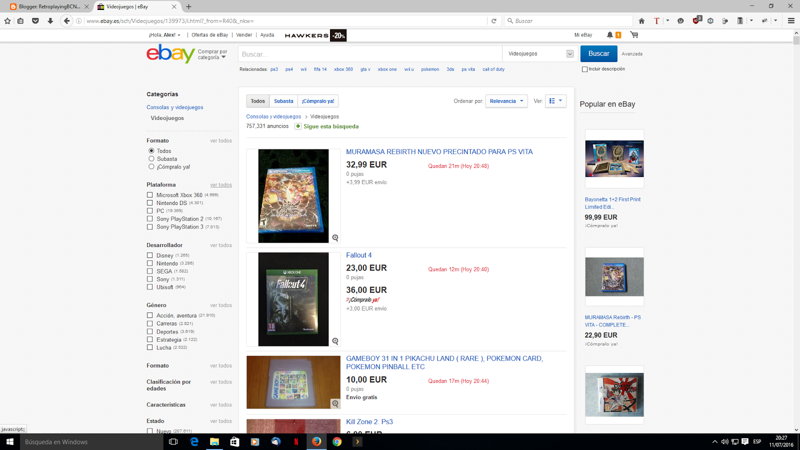The image size is (800, 450).
Task: Reload the page in the address bar
Action: point(494,20)
